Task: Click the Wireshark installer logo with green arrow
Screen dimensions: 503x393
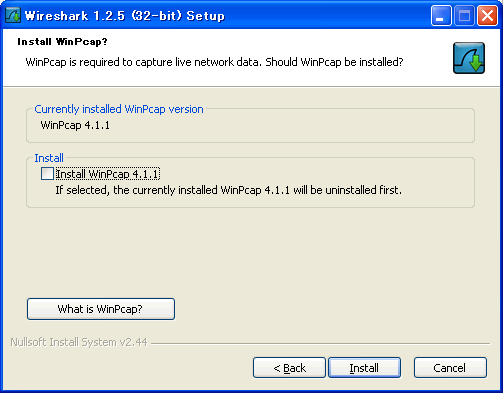Action: [469, 58]
